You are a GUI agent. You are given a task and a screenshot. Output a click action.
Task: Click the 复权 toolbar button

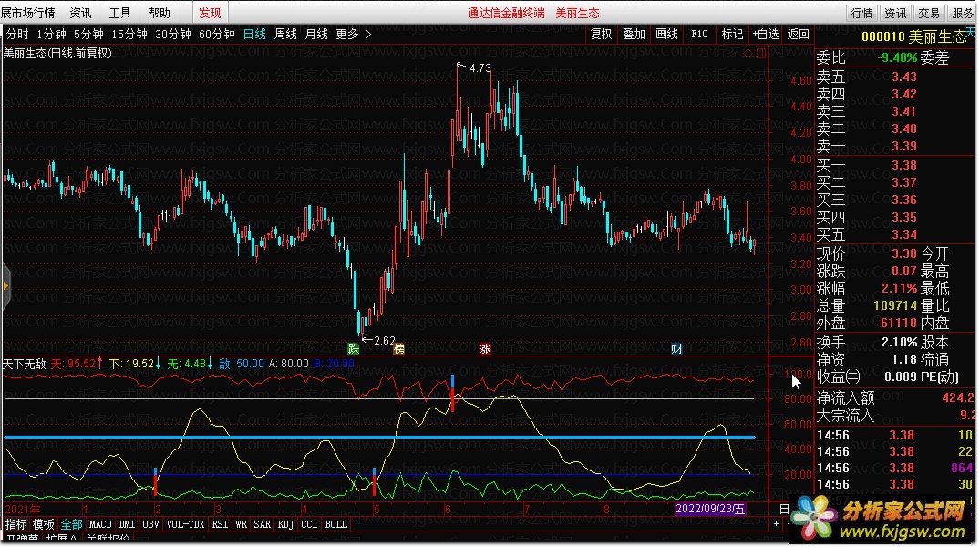[x=602, y=34]
